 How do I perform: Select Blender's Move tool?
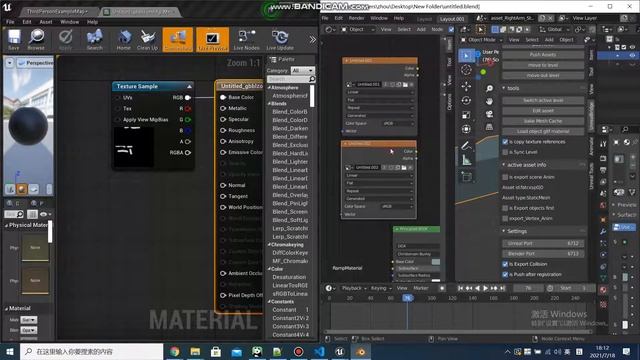pyautogui.click(x=466, y=86)
